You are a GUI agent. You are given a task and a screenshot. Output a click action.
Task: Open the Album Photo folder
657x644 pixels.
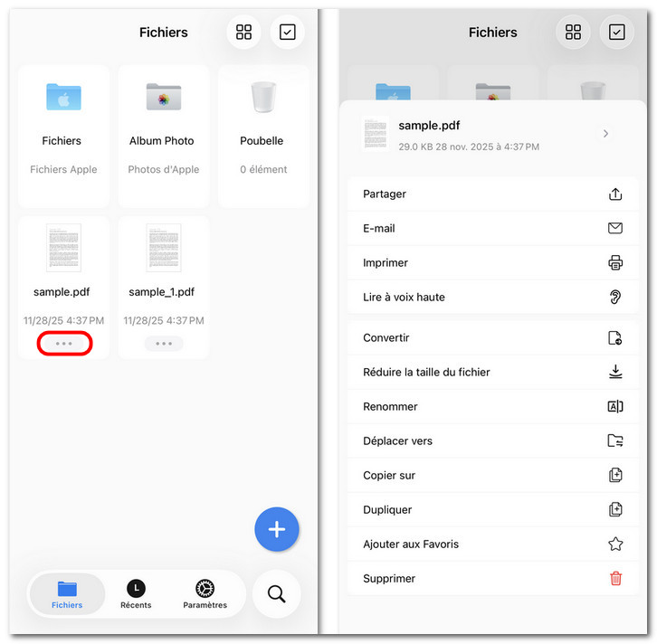coord(164,136)
